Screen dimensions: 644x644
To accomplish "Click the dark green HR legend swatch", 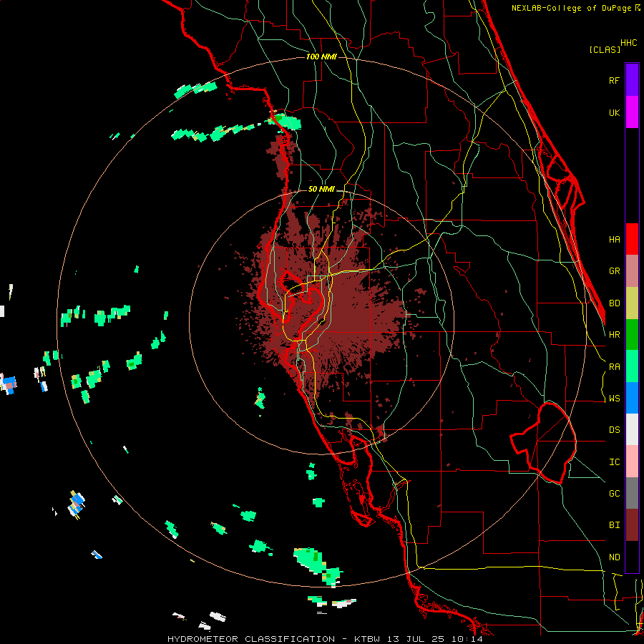I will (x=632, y=334).
